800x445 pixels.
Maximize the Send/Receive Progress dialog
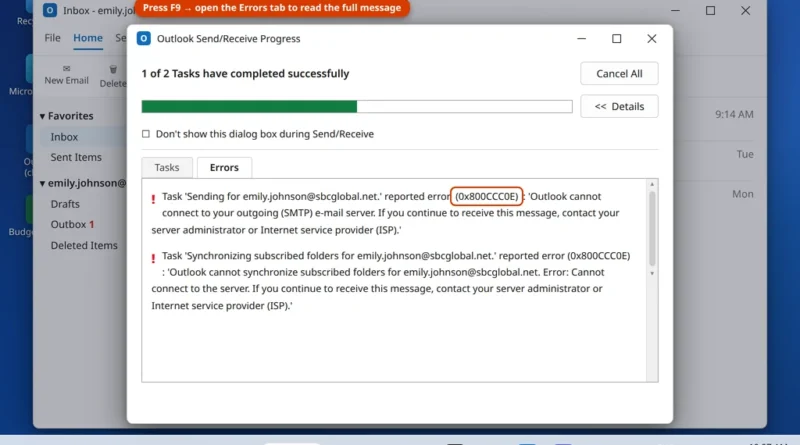(616, 38)
